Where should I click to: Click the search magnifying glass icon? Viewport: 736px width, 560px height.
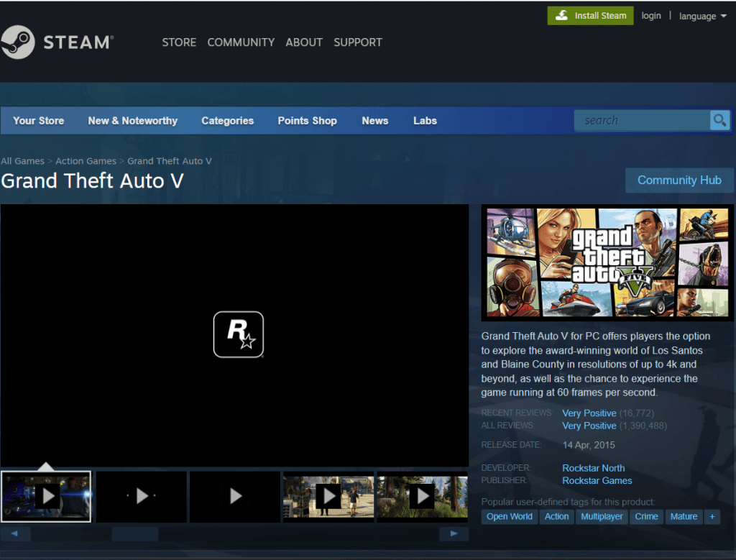(x=720, y=120)
